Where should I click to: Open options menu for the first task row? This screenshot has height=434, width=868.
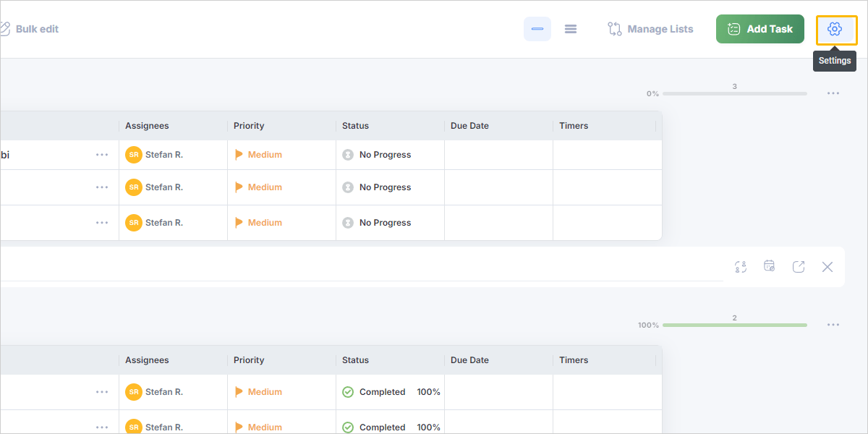coord(102,155)
